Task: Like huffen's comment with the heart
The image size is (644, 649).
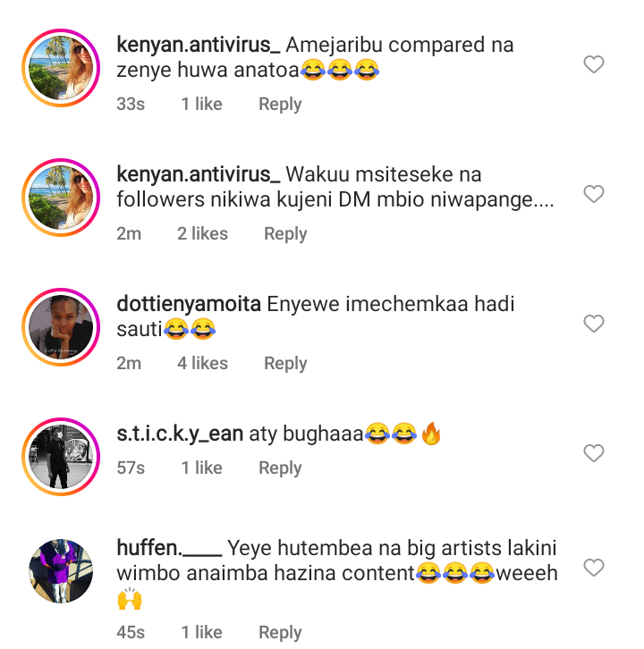Action: [594, 568]
